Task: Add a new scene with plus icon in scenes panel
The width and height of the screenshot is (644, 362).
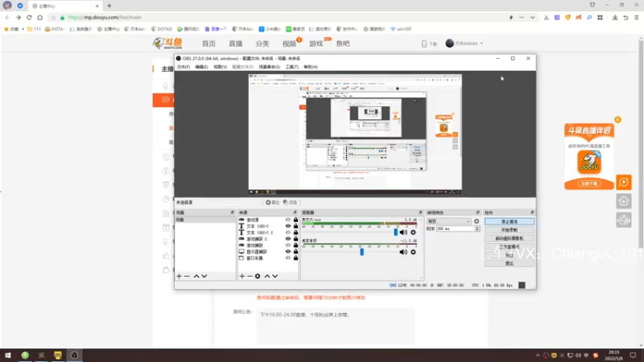Action: (179, 276)
